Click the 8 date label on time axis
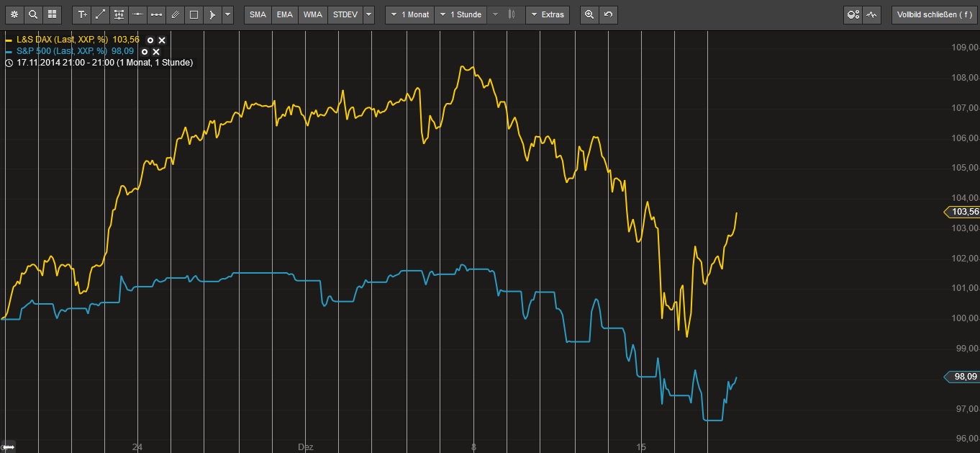980x453 pixels. (473, 447)
